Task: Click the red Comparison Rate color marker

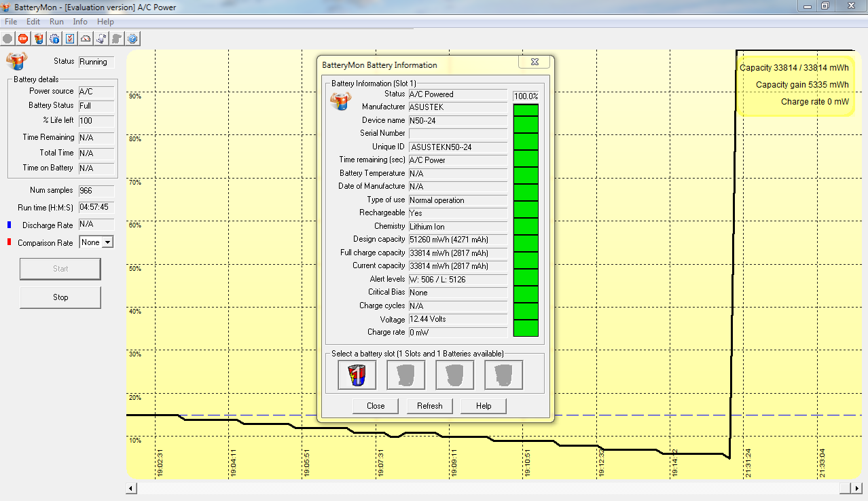Action: [10, 242]
